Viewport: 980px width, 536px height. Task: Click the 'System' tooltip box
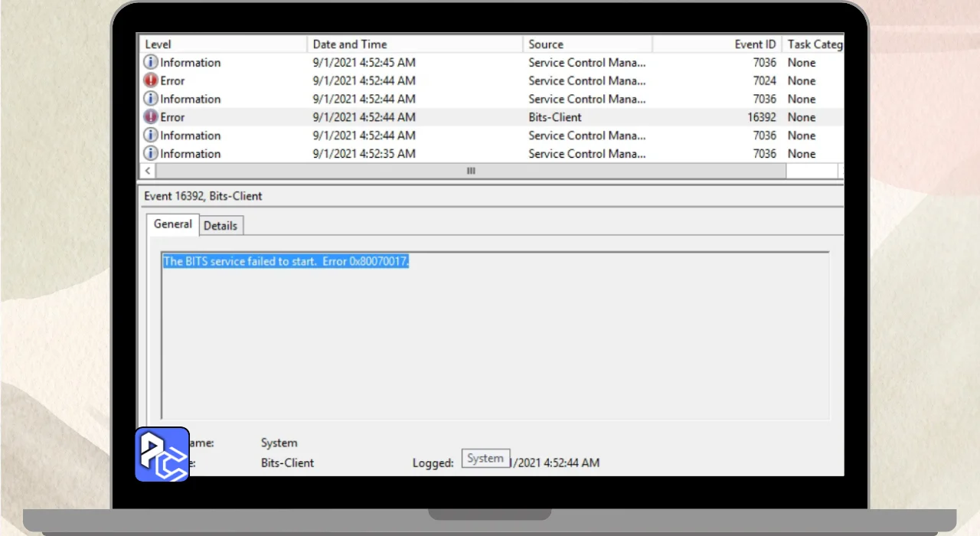pyautogui.click(x=485, y=459)
